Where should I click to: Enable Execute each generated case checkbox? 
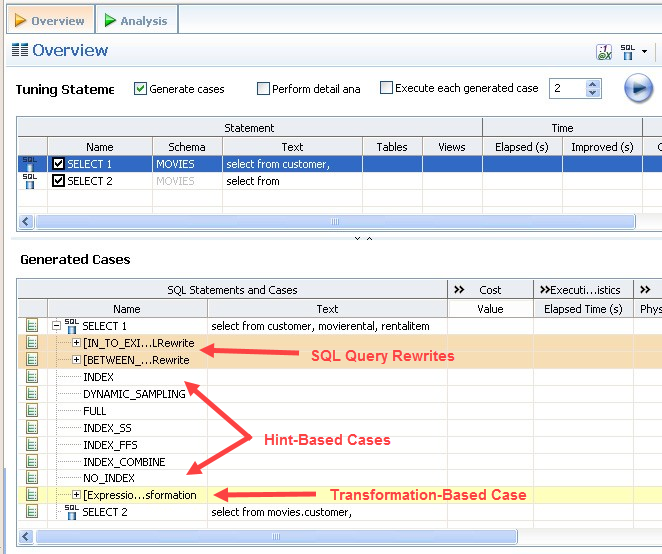pos(386,88)
